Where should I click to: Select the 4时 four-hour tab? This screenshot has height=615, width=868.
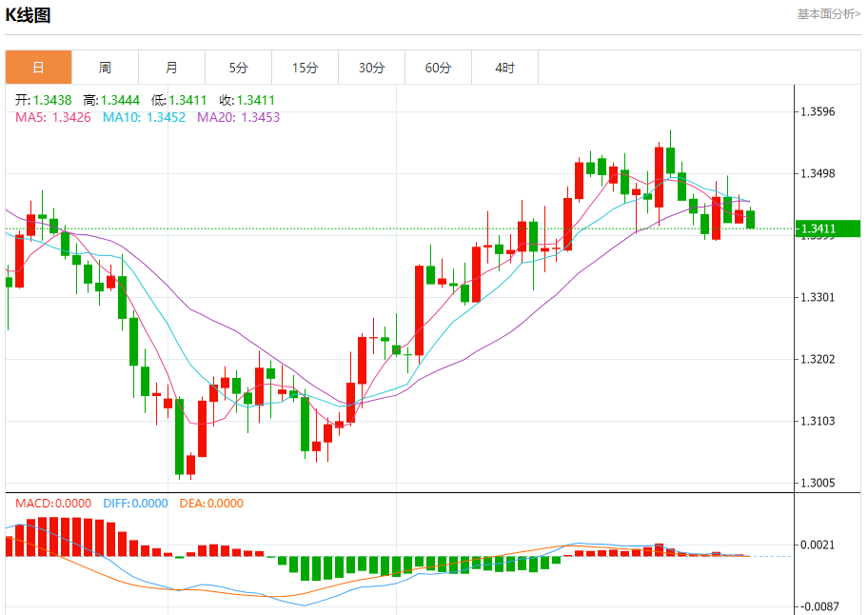[x=505, y=68]
